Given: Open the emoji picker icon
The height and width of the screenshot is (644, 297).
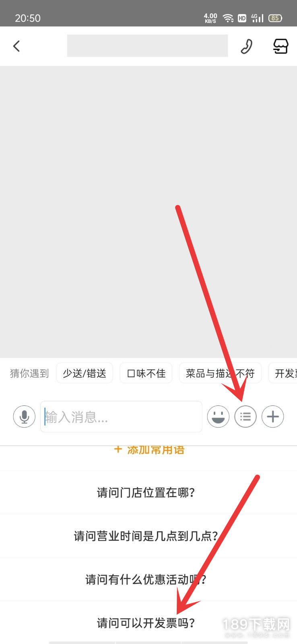Looking at the screenshot, I should 218,417.
